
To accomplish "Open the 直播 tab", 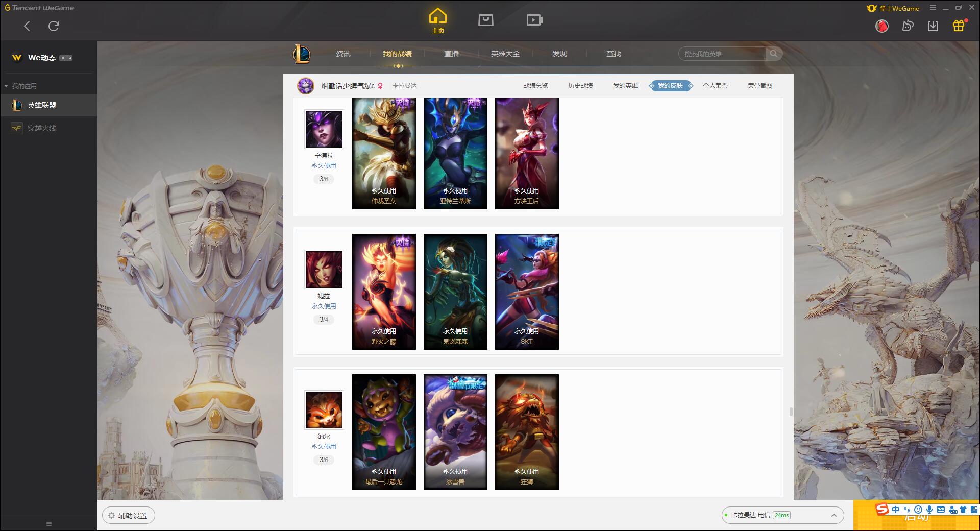I will tap(451, 54).
